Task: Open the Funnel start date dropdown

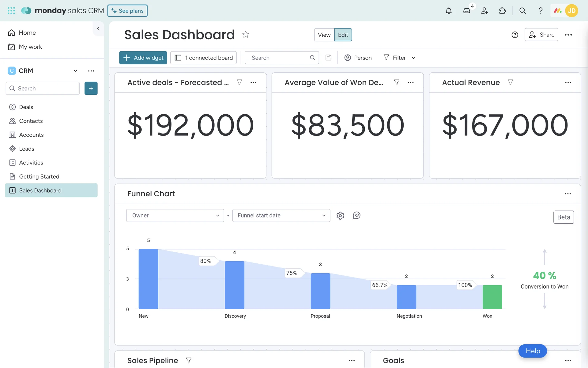Action: click(281, 216)
